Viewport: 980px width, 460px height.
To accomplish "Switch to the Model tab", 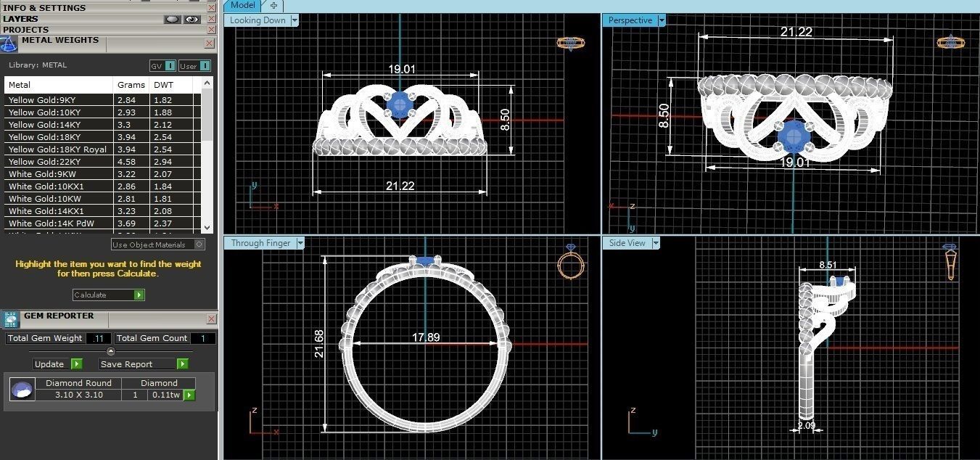I will tap(243, 5).
